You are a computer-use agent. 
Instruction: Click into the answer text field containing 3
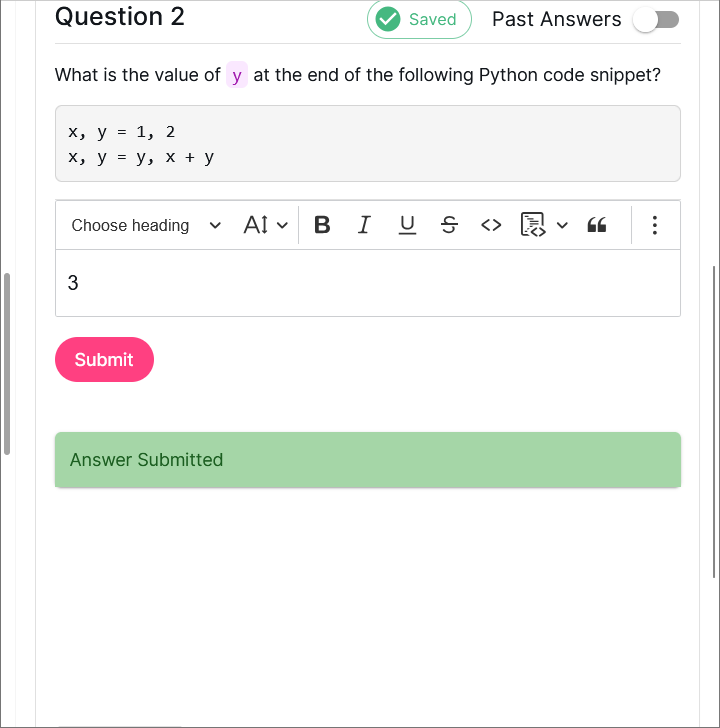[x=368, y=283]
